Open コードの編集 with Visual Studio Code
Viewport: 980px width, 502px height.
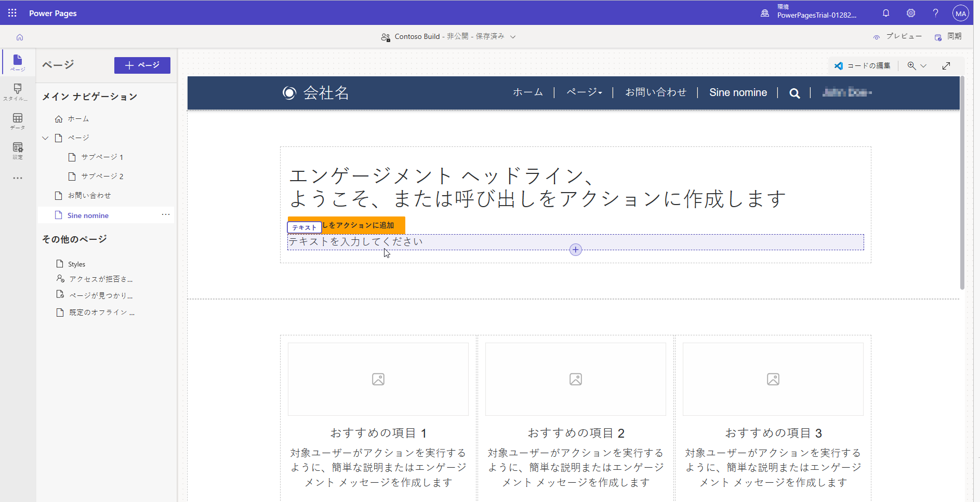pos(863,65)
